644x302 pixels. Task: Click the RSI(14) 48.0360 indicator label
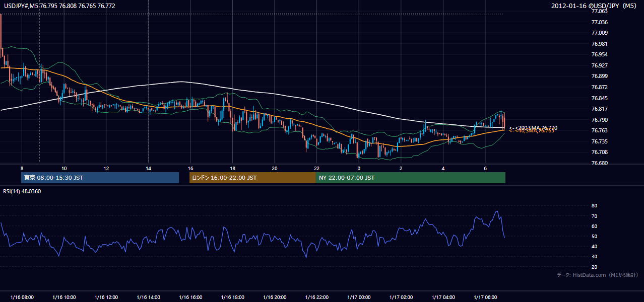coord(22,191)
